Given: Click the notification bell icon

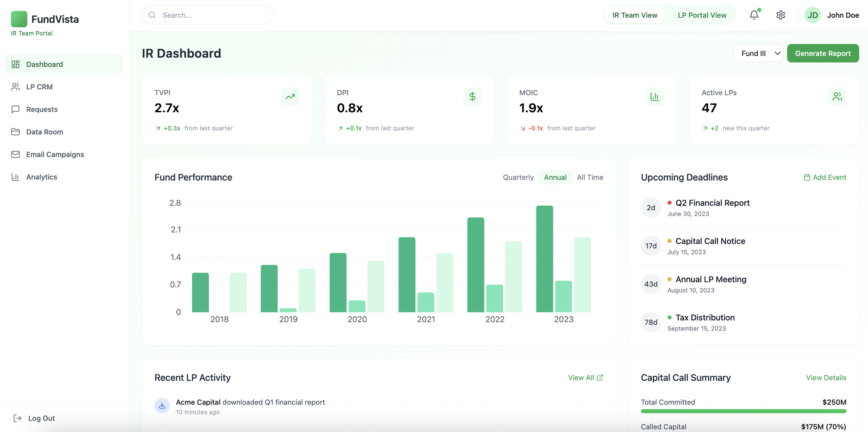Looking at the screenshot, I should click(754, 15).
